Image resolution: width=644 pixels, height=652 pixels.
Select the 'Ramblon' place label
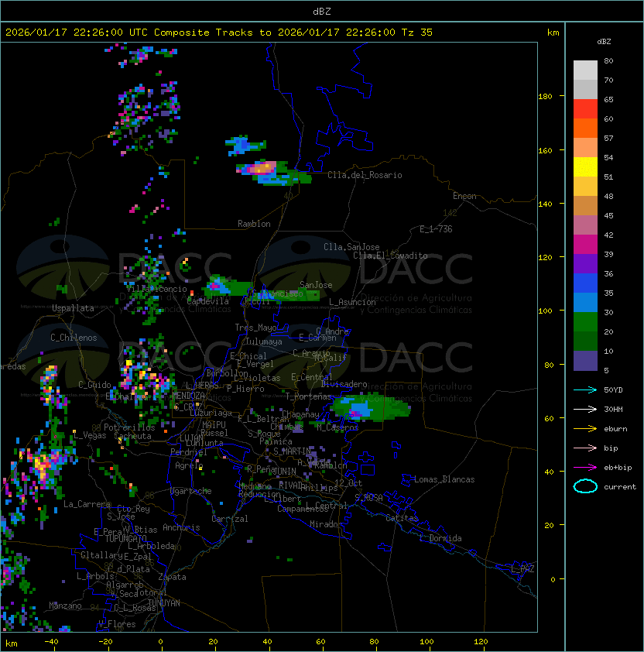pos(254,224)
